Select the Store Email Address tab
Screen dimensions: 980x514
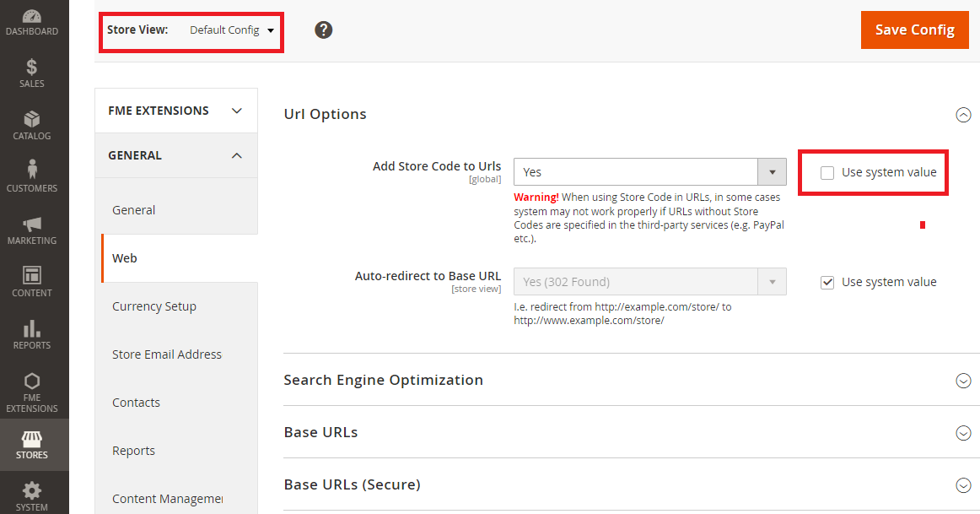point(167,354)
